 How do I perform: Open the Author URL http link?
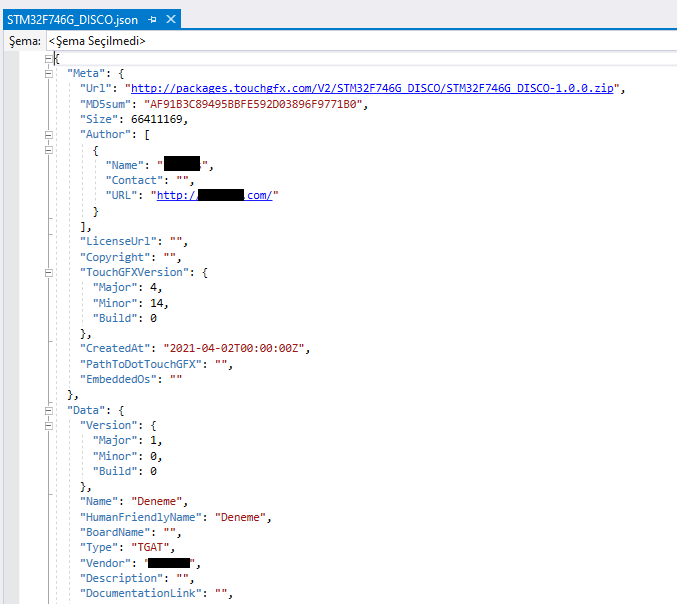coord(215,196)
